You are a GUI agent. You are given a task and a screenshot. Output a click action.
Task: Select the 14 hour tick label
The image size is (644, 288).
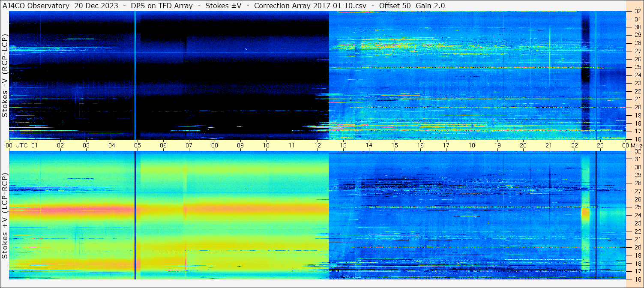pyautogui.click(x=369, y=145)
